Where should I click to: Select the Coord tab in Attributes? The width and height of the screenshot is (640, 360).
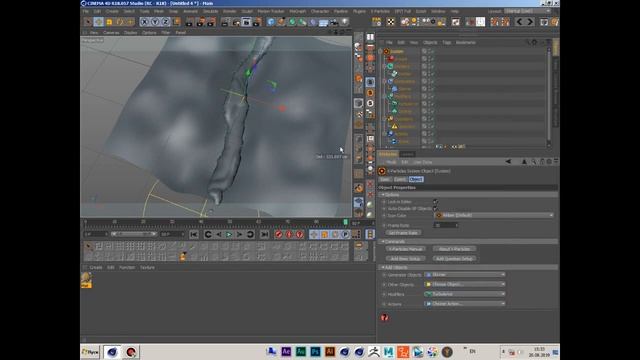(400, 179)
